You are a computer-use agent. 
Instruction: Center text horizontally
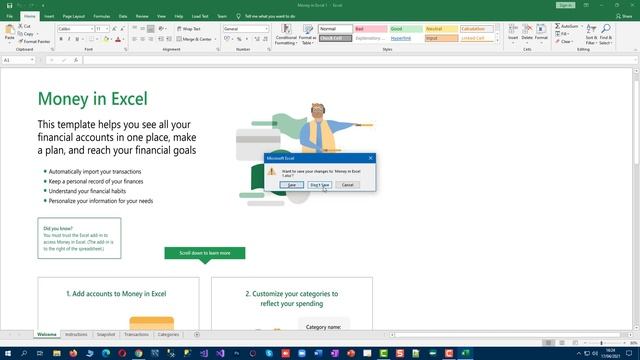(142, 39)
